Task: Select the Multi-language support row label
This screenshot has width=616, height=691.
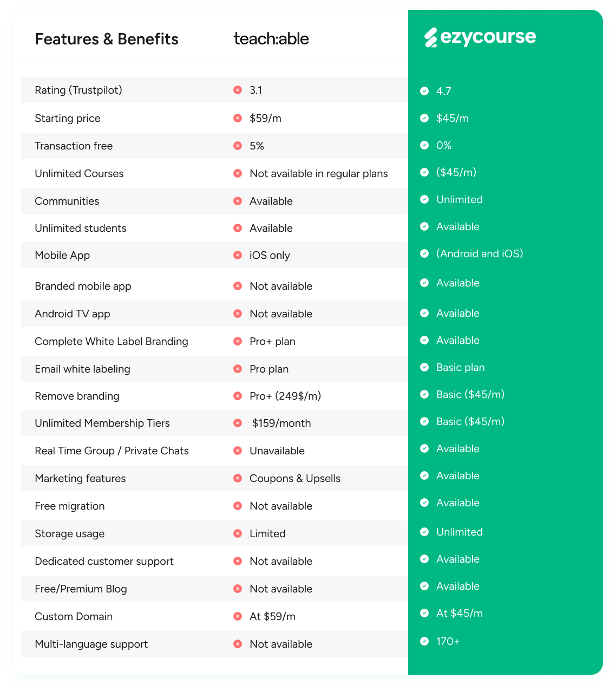Action: click(x=91, y=644)
